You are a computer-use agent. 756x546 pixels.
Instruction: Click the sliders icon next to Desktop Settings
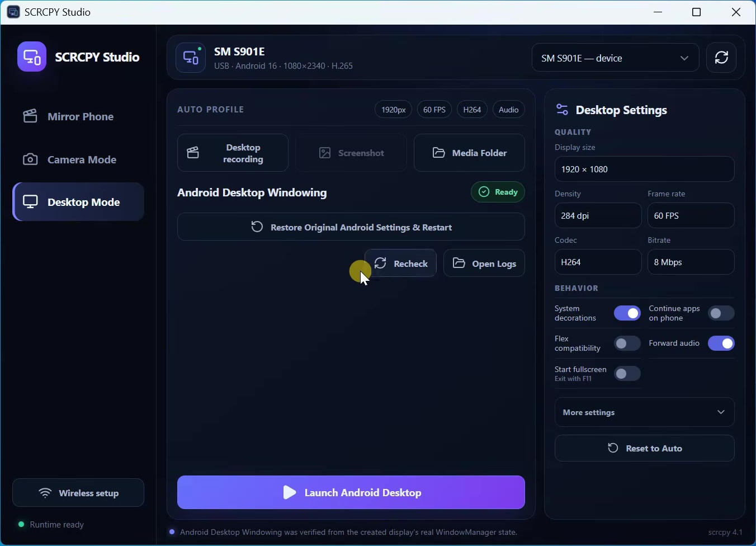[563, 110]
